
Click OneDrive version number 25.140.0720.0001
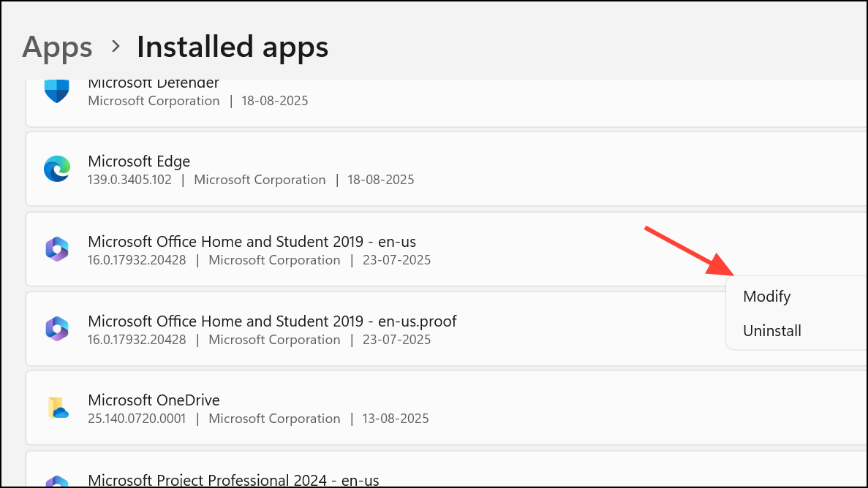pos(137,419)
